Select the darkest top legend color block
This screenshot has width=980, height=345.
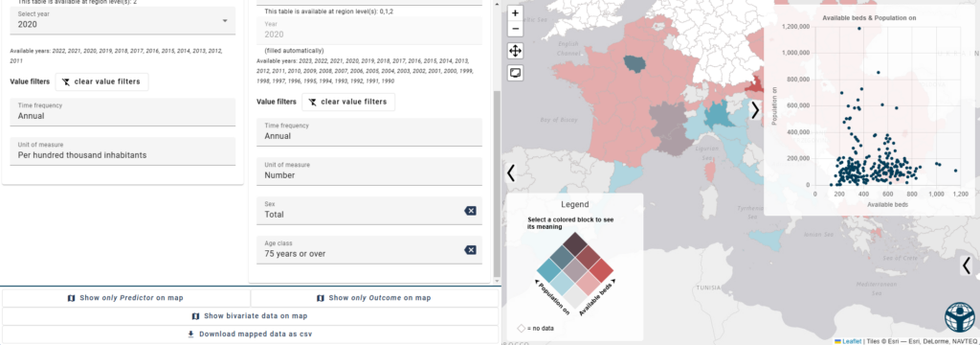tap(574, 243)
